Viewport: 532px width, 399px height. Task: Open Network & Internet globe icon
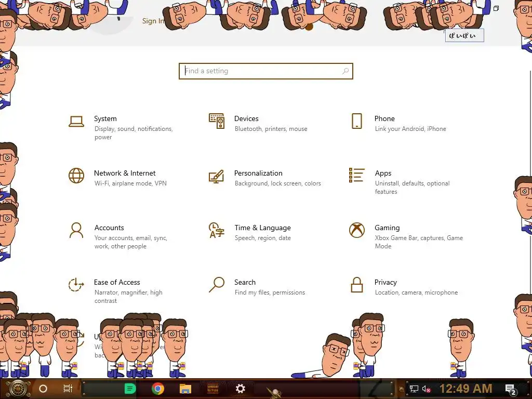(76, 176)
